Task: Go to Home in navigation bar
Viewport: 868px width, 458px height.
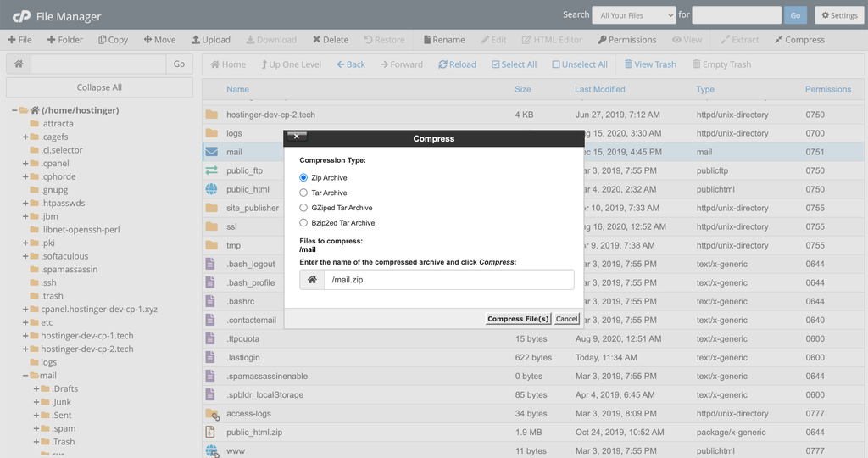Action: (228, 64)
